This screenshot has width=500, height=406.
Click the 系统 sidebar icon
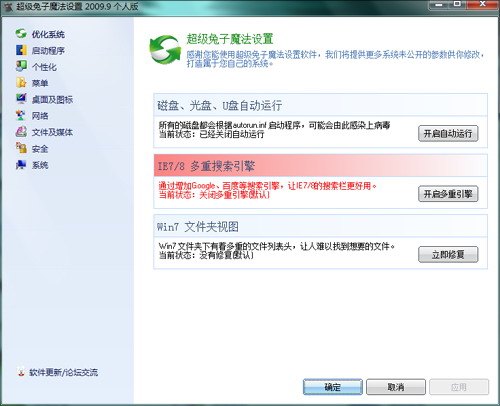pyautogui.click(x=21, y=164)
